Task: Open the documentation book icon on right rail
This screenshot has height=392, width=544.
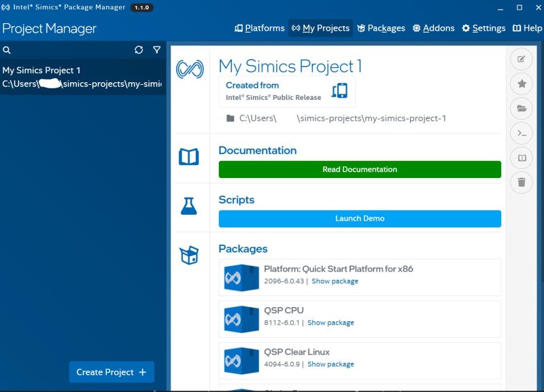Action: (521, 158)
